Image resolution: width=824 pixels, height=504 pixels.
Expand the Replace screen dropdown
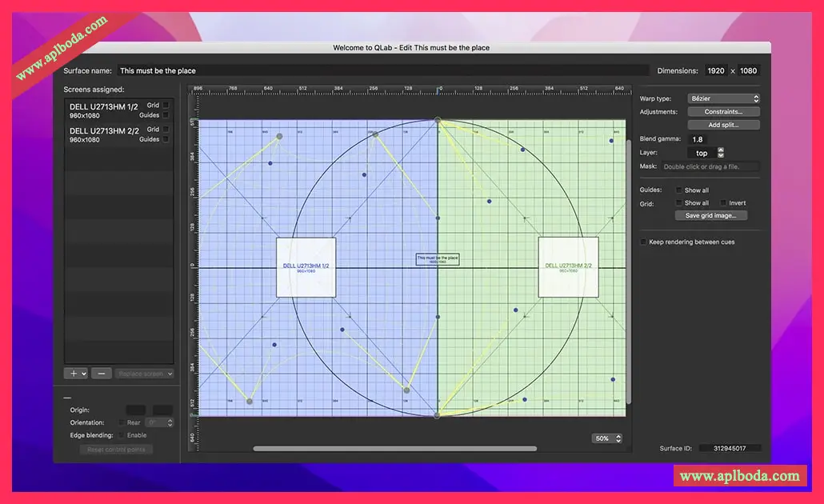click(x=144, y=374)
